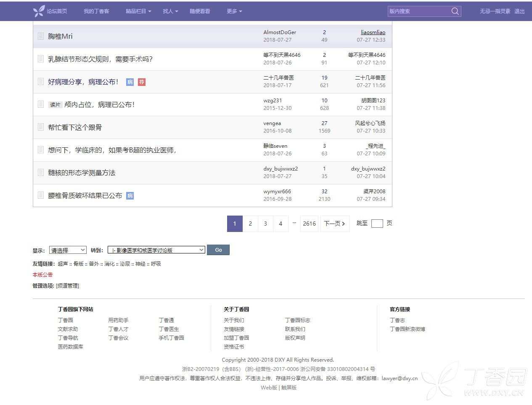
Task: Open thread 颅内占位，病理已公布！
Action: click(x=100, y=104)
